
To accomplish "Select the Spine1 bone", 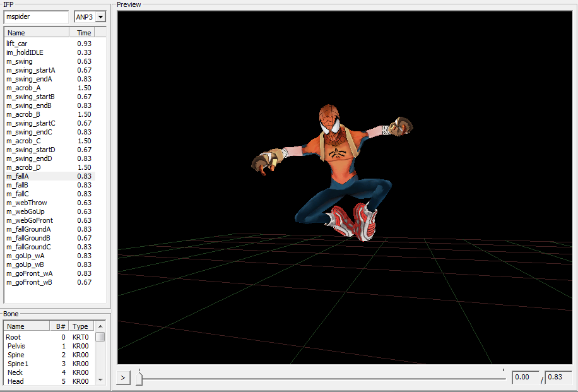I will tap(49, 364).
